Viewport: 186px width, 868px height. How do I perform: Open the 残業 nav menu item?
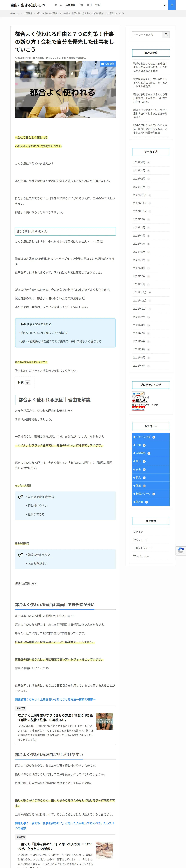tap(97, 5)
